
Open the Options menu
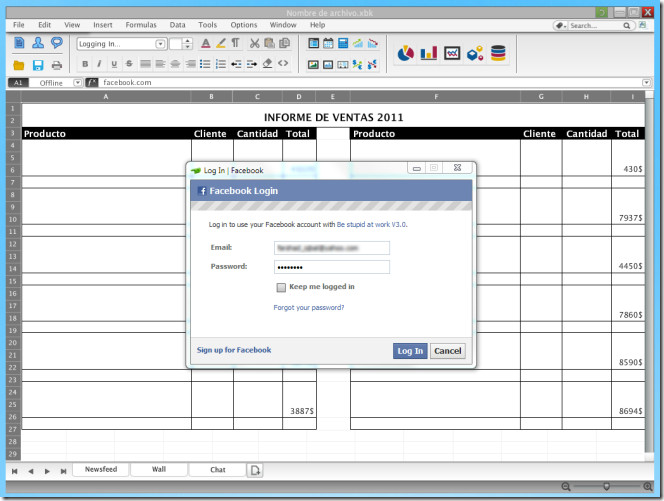click(243, 25)
